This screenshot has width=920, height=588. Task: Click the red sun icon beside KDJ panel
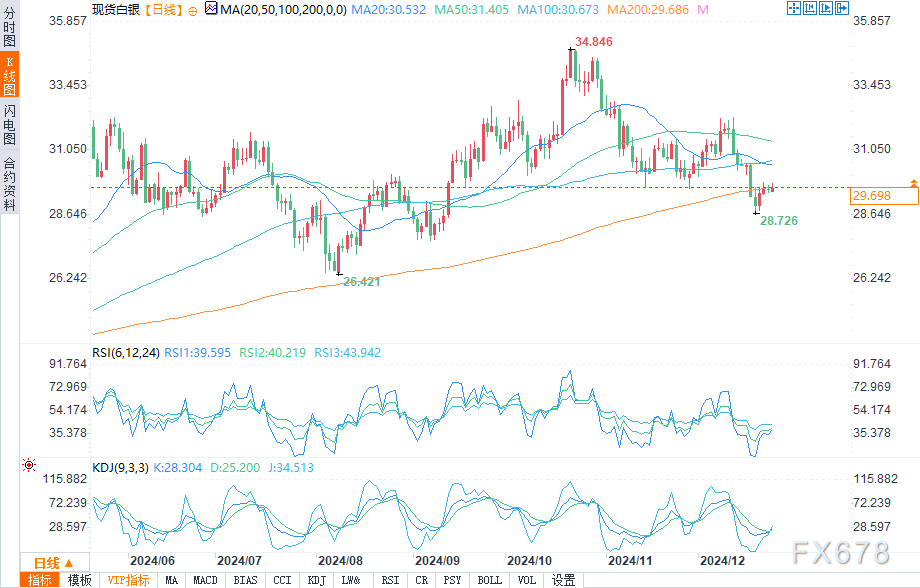pyautogui.click(x=29, y=465)
